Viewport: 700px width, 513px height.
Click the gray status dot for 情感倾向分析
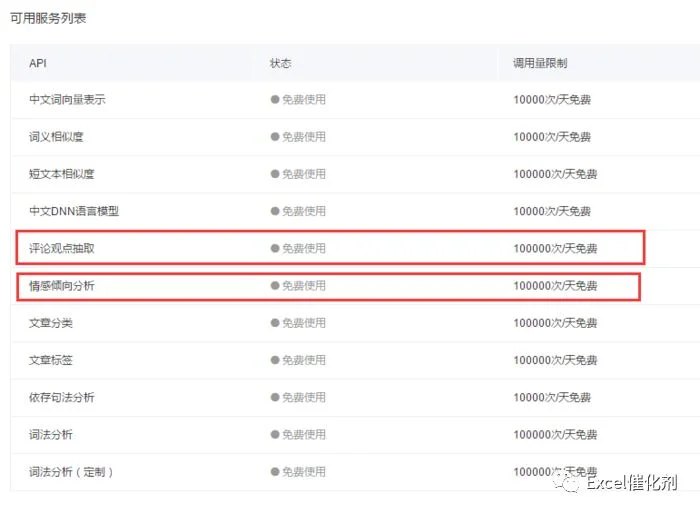point(275,286)
